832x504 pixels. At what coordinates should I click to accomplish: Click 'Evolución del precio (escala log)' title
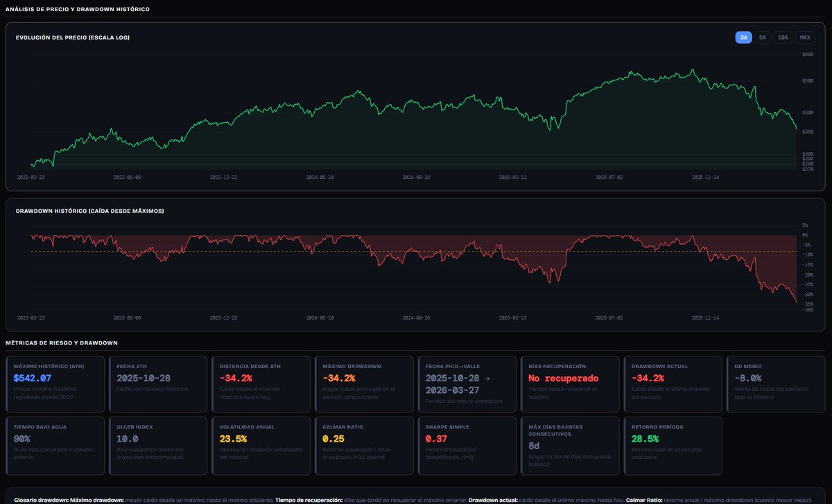pyautogui.click(x=73, y=37)
